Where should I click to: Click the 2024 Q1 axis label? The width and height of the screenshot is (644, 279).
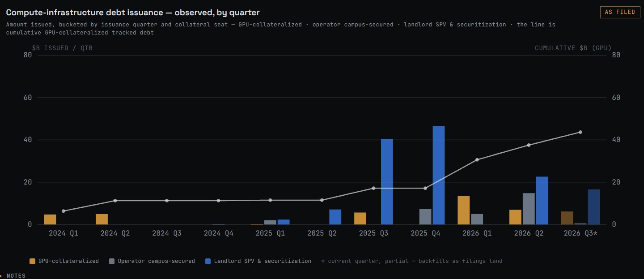[x=64, y=233]
